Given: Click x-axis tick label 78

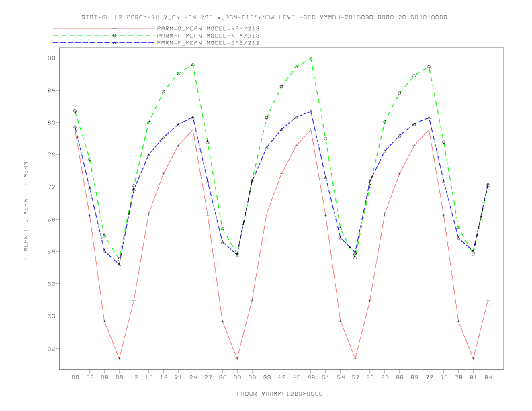Looking at the screenshot, I should tap(458, 377).
